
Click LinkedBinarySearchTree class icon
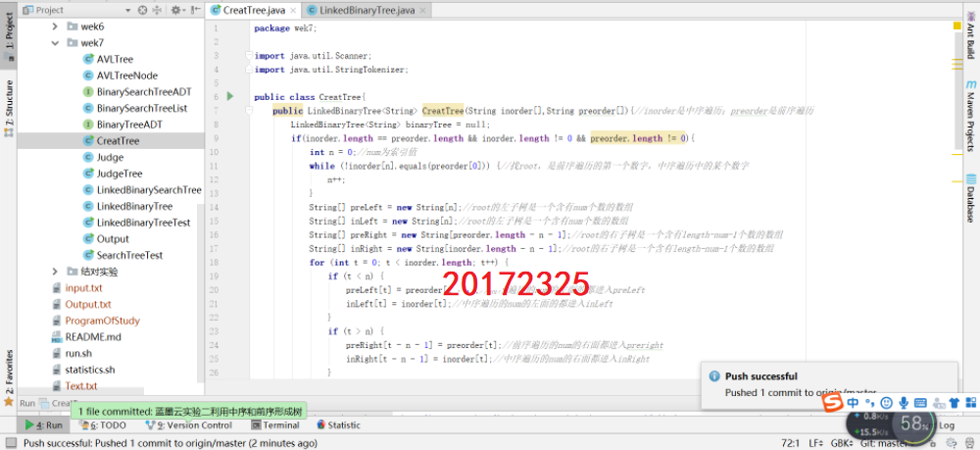click(88, 189)
